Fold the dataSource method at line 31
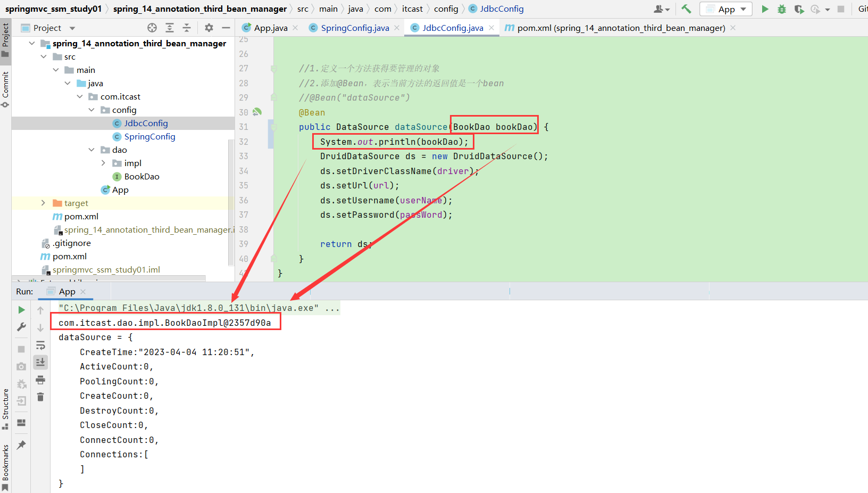The image size is (868, 493). coord(273,127)
